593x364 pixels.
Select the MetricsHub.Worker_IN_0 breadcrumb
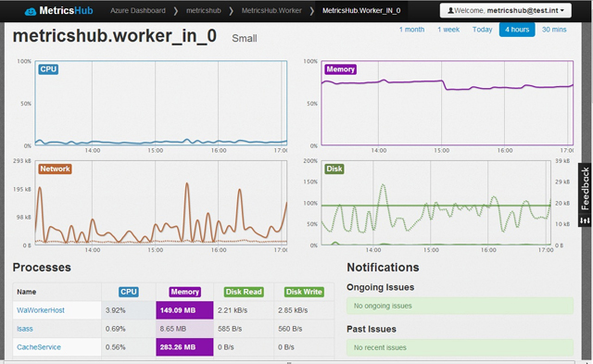[361, 10]
